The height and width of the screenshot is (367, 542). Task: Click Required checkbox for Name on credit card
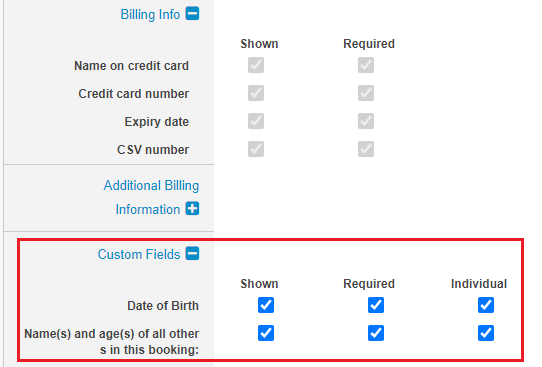[366, 65]
